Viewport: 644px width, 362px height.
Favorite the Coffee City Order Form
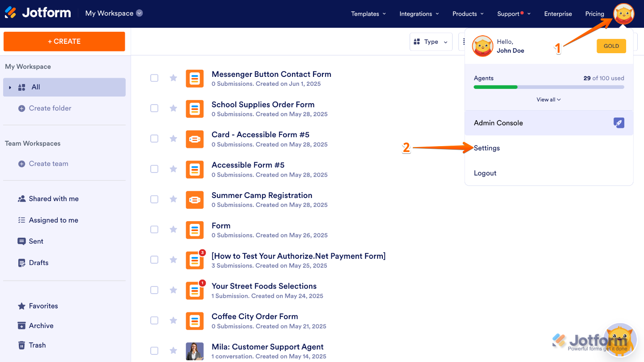pyautogui.click(x=173, y=320)
